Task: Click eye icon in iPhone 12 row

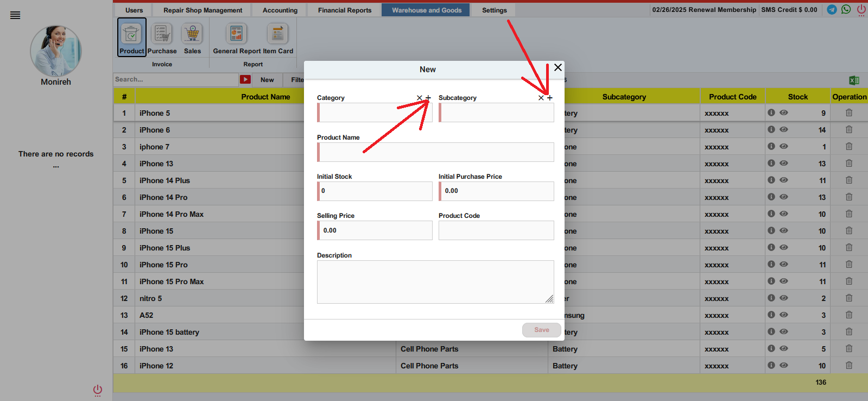Action: pos(784,366)
